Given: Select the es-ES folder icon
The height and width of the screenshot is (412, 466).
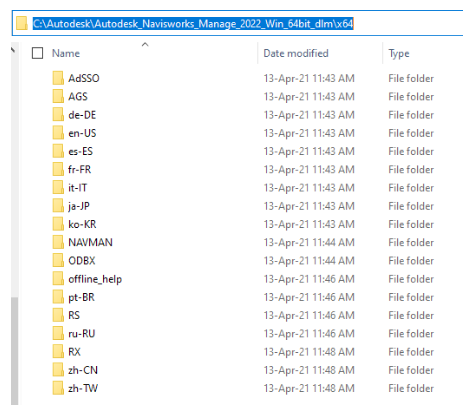Looking at the screenshot, I should 58,151.
